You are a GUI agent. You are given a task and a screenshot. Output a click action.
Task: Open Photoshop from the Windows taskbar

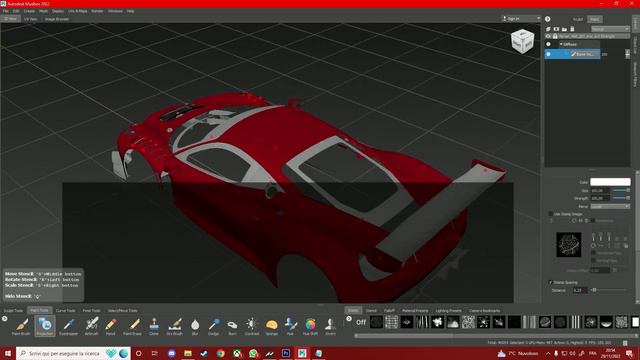[286, 353]
